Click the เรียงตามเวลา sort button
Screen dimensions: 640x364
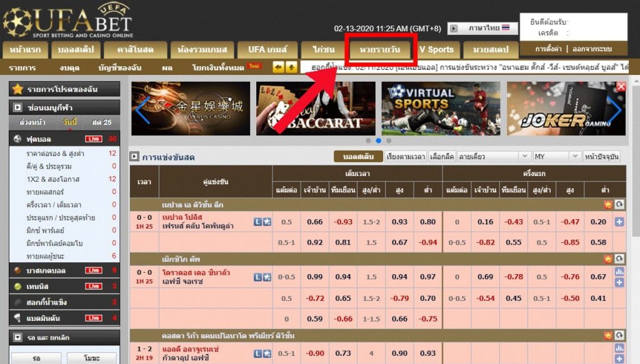pyautogui.click(x=406, y=157)
